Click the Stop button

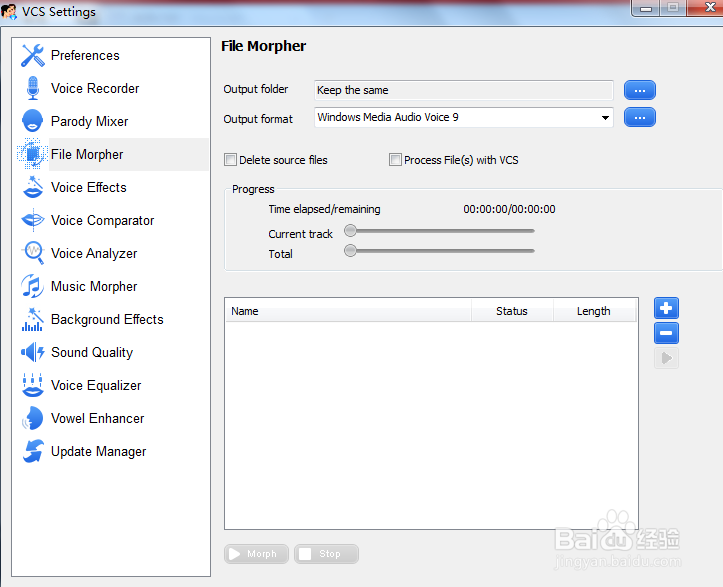(326, 554)
